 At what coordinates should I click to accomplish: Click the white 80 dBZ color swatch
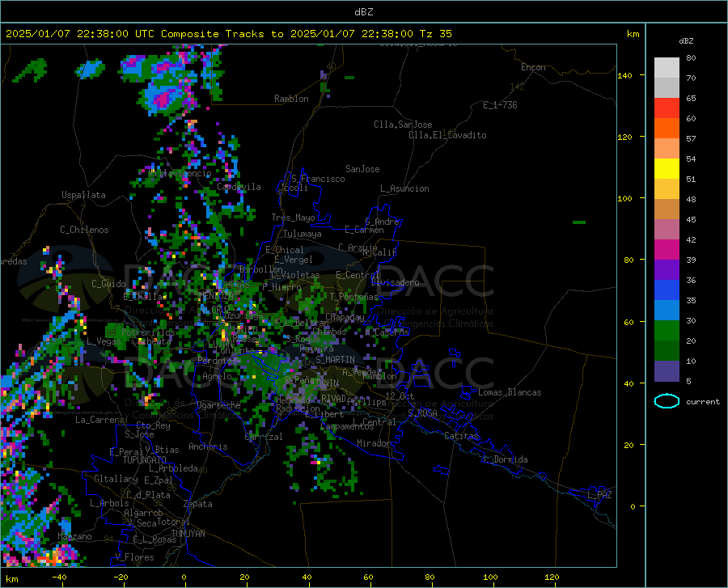[x=667, y=67]
